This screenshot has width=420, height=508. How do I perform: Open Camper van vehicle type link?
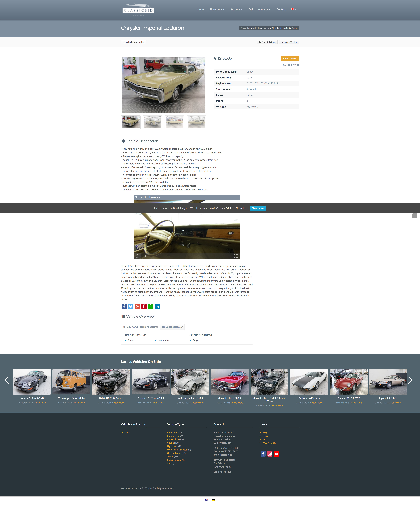pyautogui.click(x=173, y=433)
